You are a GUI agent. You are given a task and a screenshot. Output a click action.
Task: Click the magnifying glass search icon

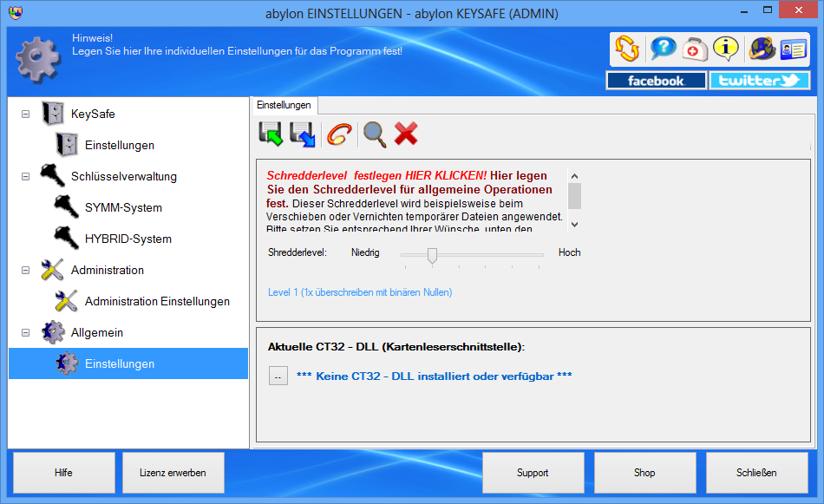click(375, 134)
